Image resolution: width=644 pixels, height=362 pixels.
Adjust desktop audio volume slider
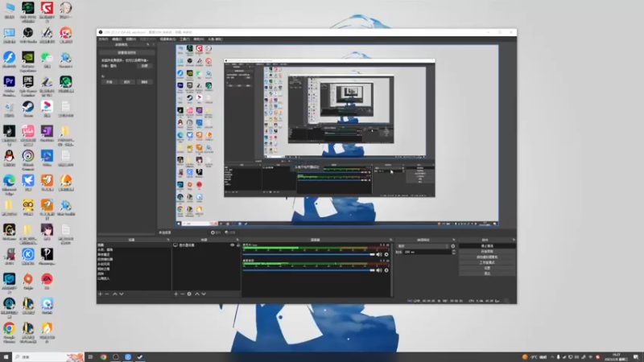click(x=308, y=270)
